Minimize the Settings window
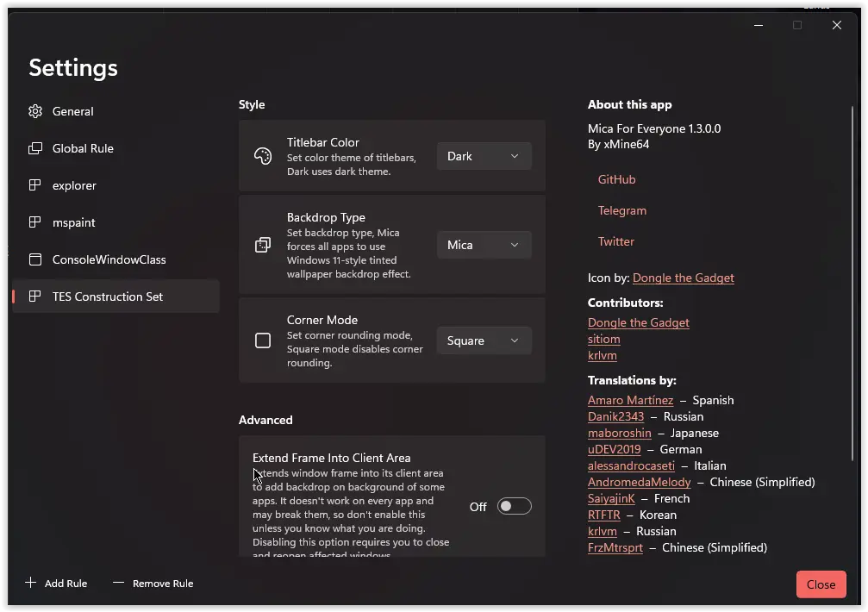The height and width of the screenshot is (612, 868). (x=759, y=25)
